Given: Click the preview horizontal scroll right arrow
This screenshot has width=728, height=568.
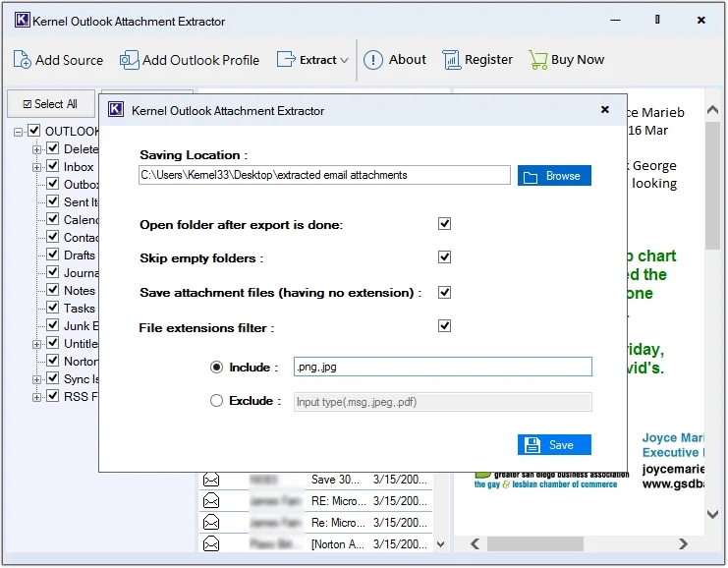Looking at the screenshot, I should [x=683, y=543].
